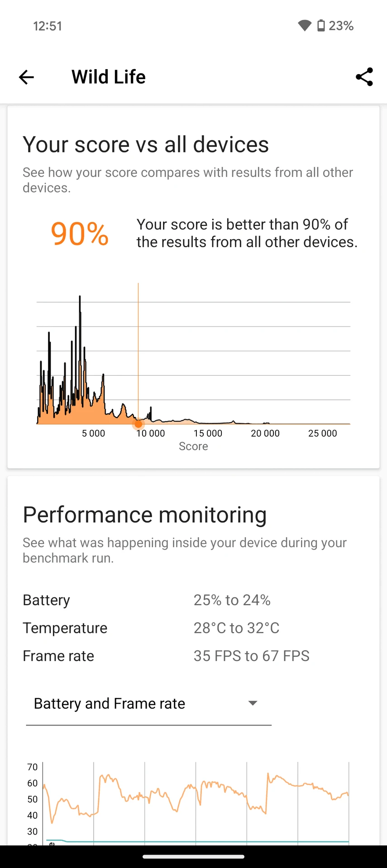Select the Frame rate FPS row
The height and width of the screenshot is (868, 387).
pos(193,656)
